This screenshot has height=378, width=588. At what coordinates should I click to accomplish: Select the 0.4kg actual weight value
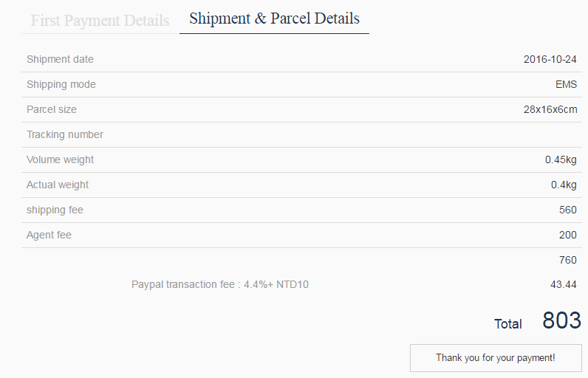[x=564, y=185]
